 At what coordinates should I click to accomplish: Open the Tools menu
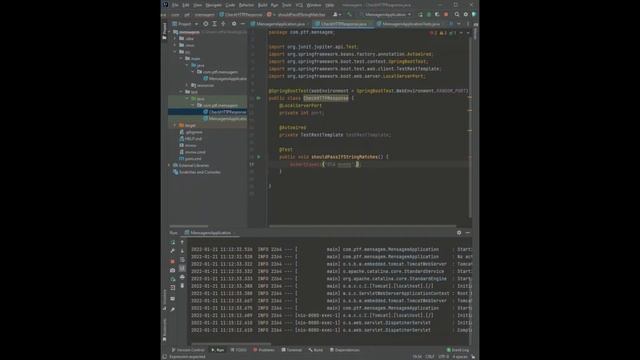click(287, 5)
